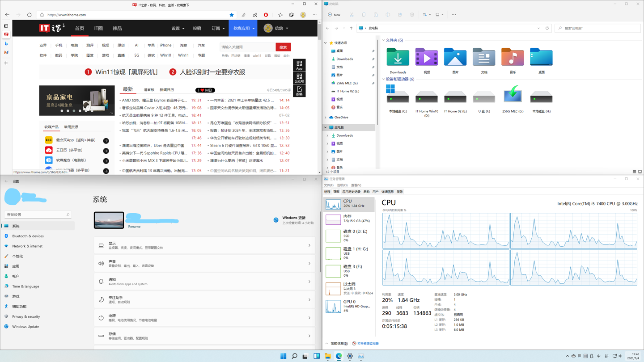Open Search on the Windows taskbar
Viewport: 644px width, 362px height.
click(294, 356)
